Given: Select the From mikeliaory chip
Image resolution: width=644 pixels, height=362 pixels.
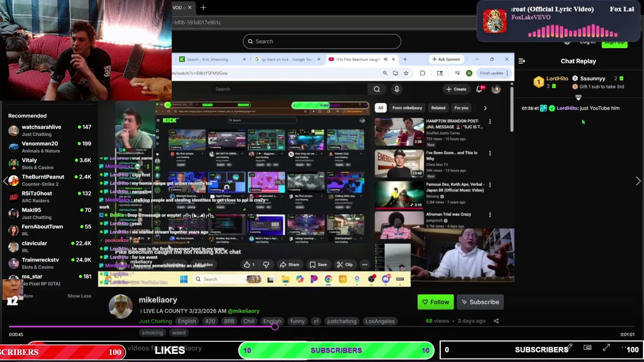Looking at the screenshot, I should pos(407,108).
